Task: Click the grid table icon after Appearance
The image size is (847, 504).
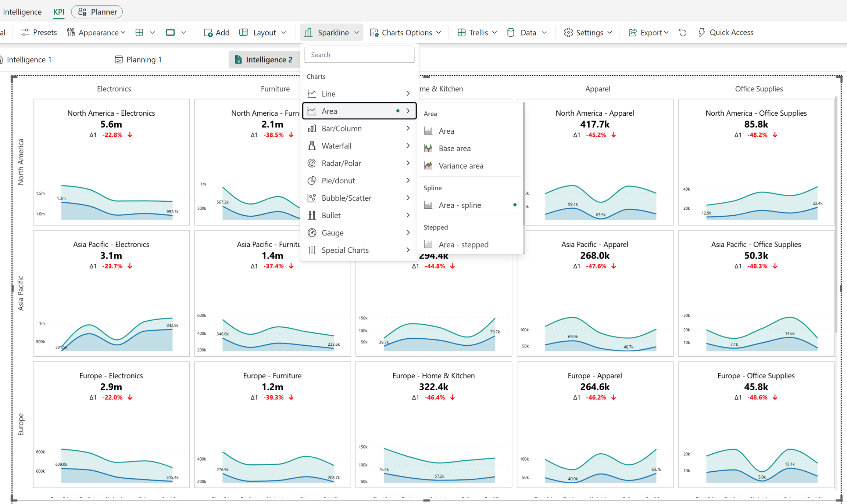Action: [x=139, y=32]
